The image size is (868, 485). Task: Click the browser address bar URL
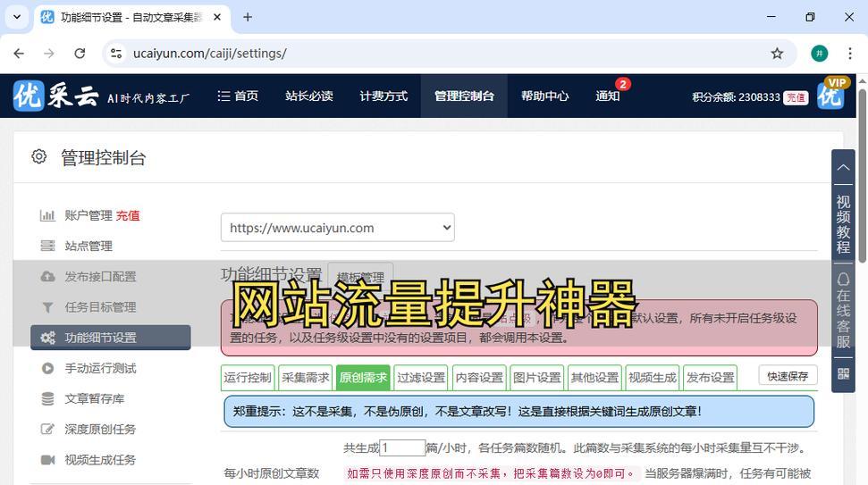[210, 53]
